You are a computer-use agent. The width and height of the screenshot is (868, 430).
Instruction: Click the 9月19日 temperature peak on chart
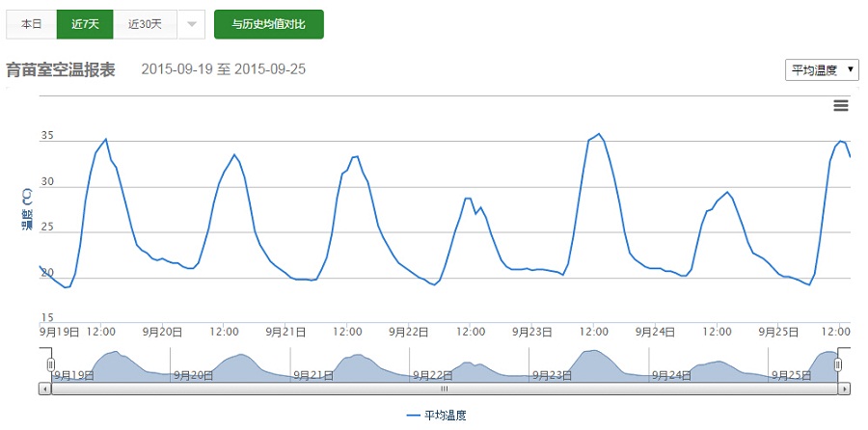(105, 139)
